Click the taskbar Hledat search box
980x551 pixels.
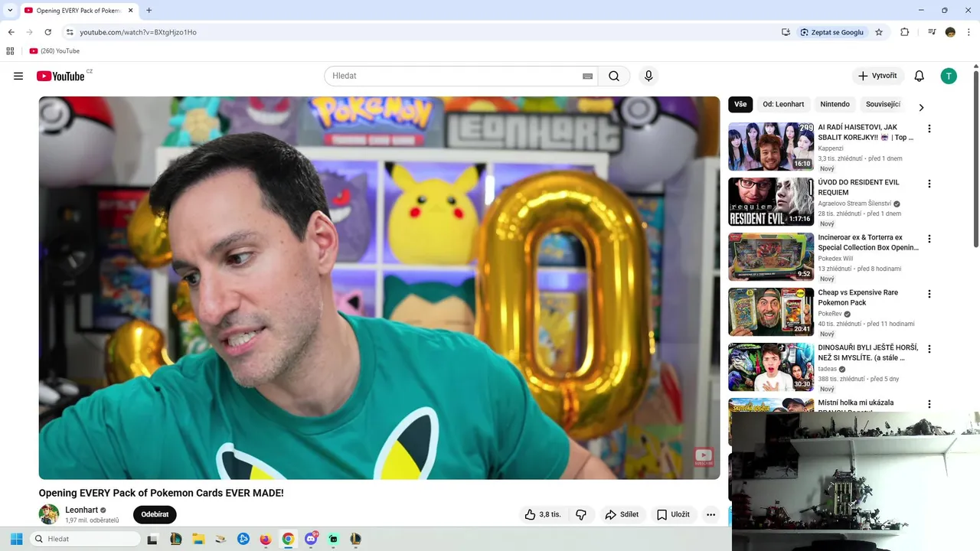tap(85, 539)
